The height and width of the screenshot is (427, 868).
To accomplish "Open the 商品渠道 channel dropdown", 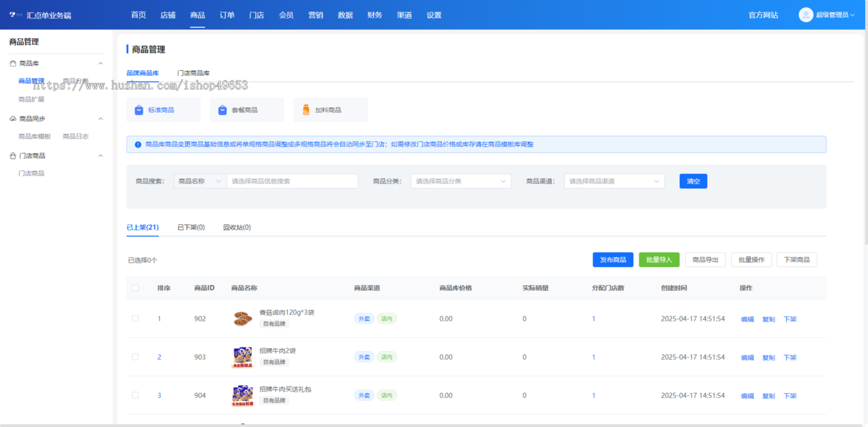I will [x=614, y=181].
